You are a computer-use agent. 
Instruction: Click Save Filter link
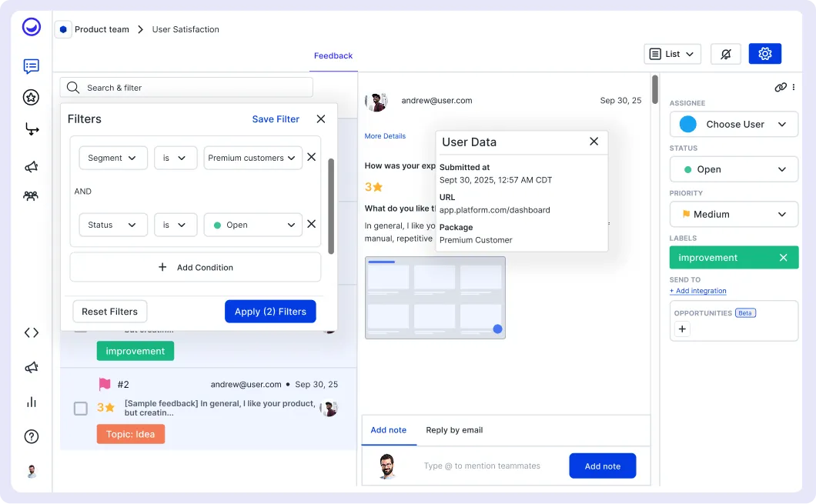pos(276,119)
